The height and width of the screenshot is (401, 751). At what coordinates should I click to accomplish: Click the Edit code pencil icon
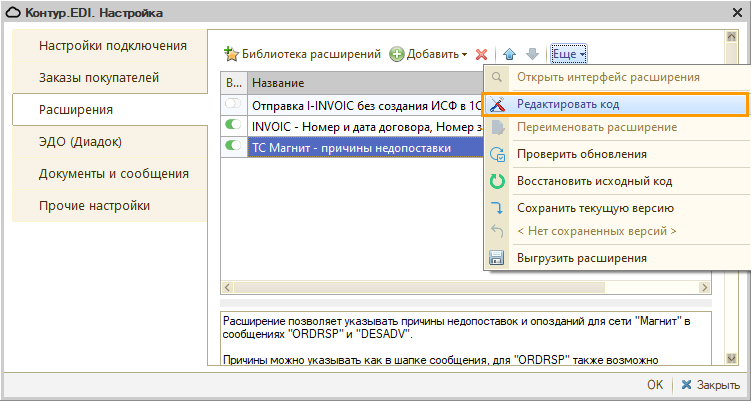click(x=497, y=103)
